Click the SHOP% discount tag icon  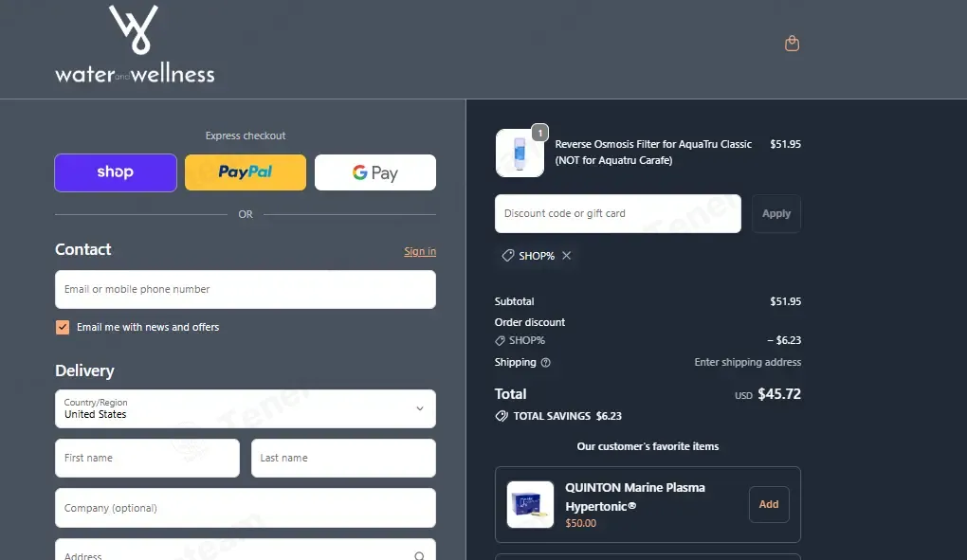[x=507, y=255]
